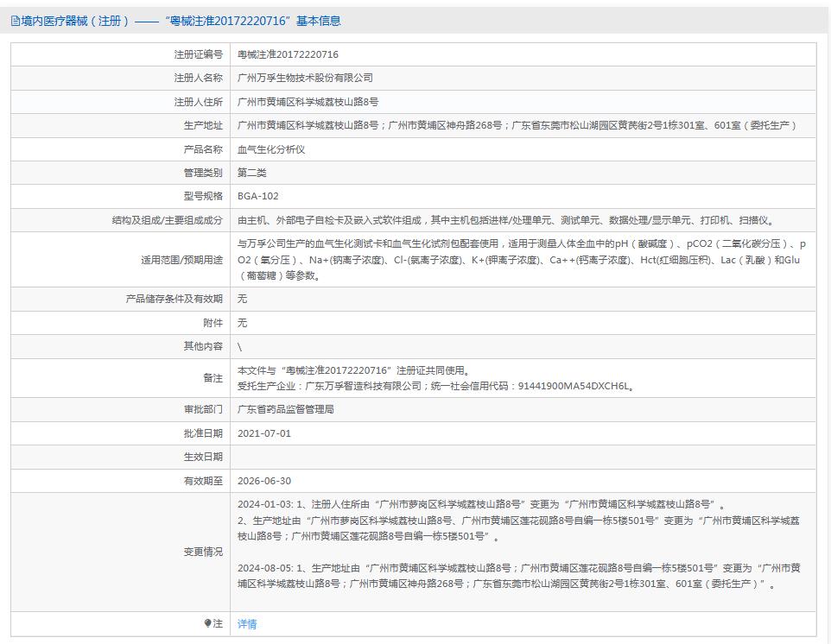Select model value BGA-102

258,196
